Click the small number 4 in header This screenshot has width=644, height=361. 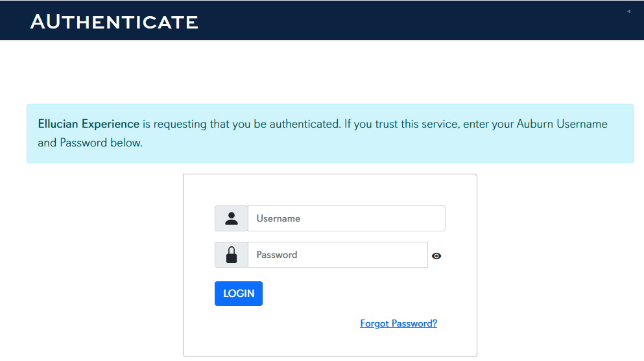pyautogui.click(x=628, y=12)
